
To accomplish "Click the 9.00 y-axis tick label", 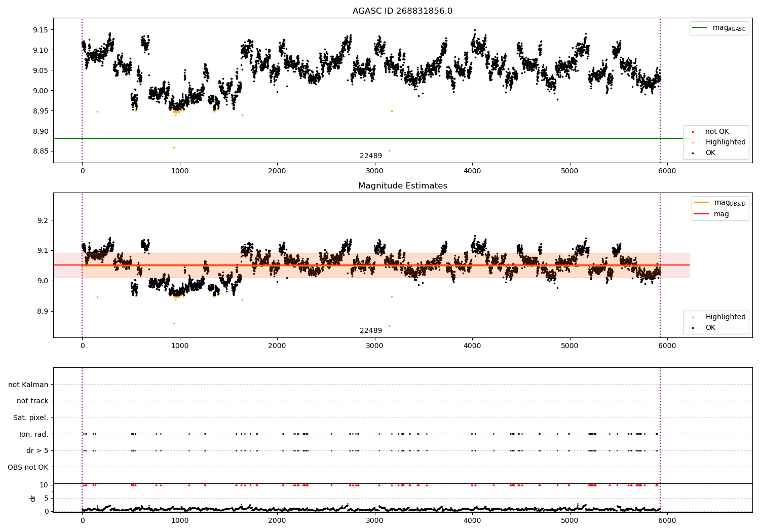I will (40, 91).
